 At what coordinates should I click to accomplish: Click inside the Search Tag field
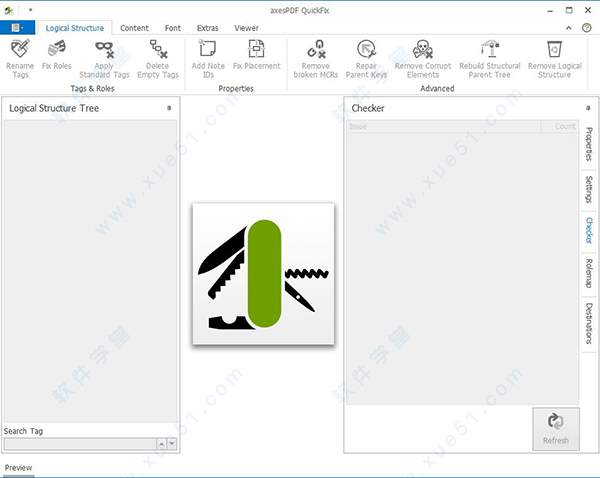[x=80, y=444]
